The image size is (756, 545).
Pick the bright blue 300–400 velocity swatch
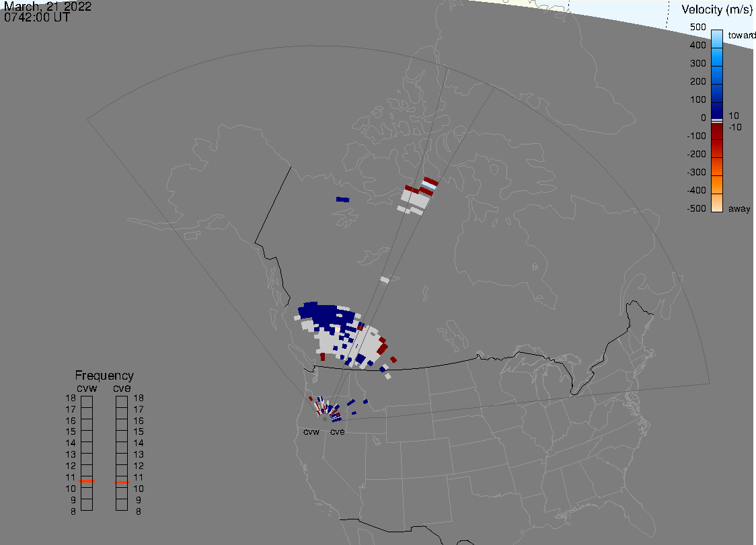717,57
